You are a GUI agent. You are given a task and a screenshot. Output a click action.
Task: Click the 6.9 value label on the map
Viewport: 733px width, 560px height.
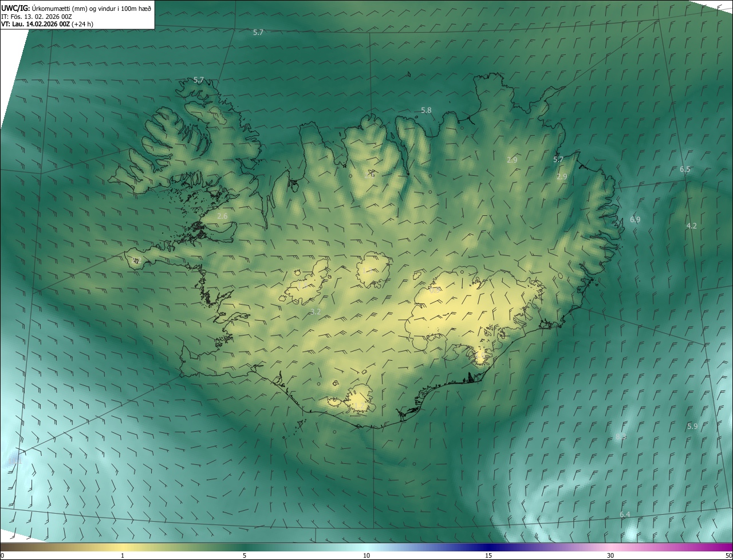[x=635, y=220]
